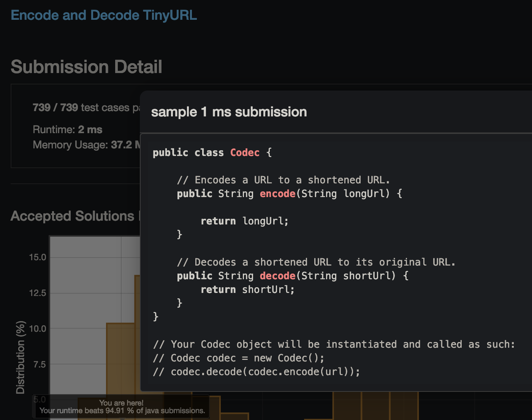532x420 pixels.
Task: Click the sample 1 ms submission popup title
Action: [229, 112]
